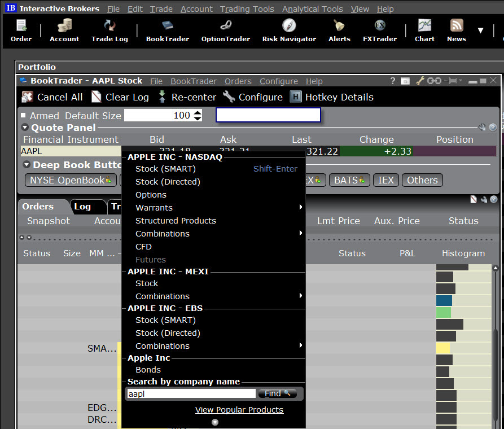Image resolution: width=504 pixels, height=429 pixels.
Task: Click the Orders panel clear page icon
Action: [474, 199]
